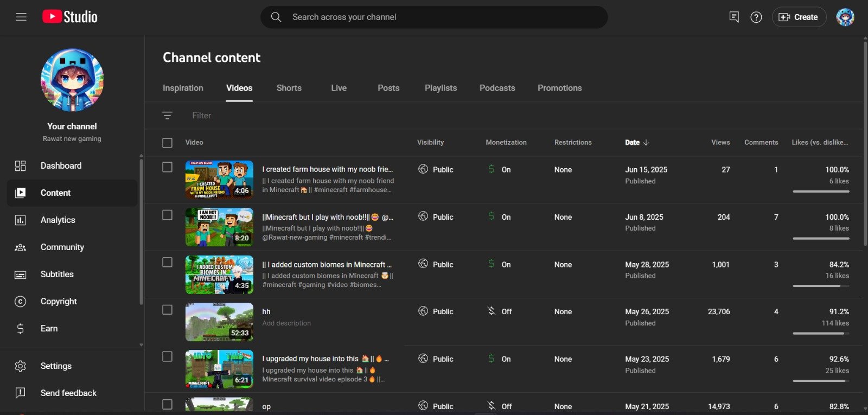Image resolution: width=868 pixels, height=415 pixels.
Task: Click monetization dollar icon for Jun 8 video
Action: tap(491, 216)
